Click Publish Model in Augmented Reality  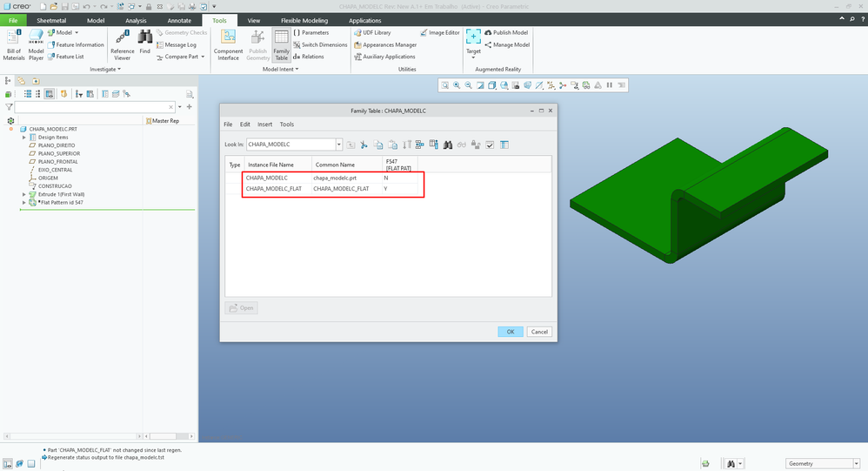coord(506,33)
